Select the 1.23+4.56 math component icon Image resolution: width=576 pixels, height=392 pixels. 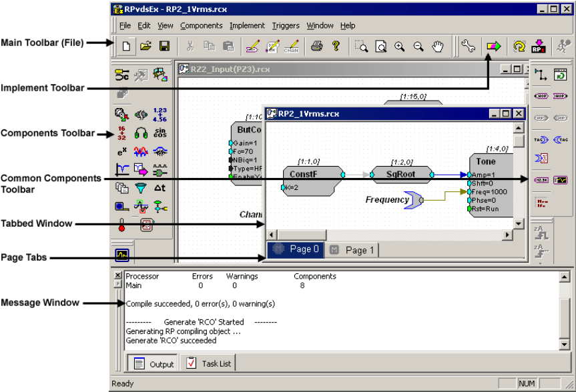click(x=160, y=115)
